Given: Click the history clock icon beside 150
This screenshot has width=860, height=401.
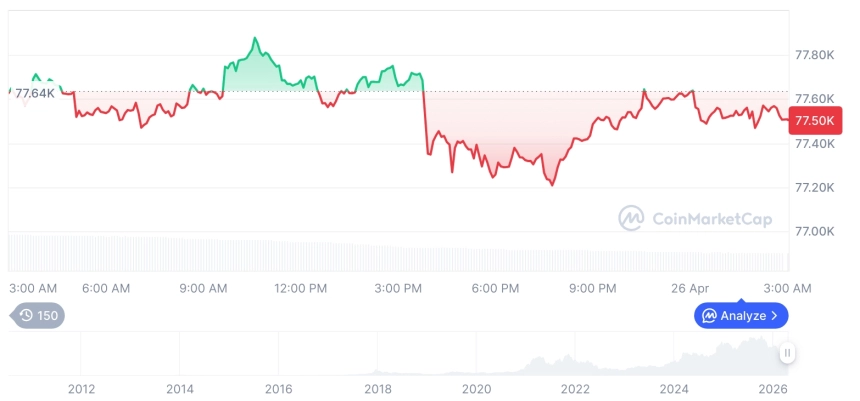Looking at the screenshot, I should click(26, 316).
